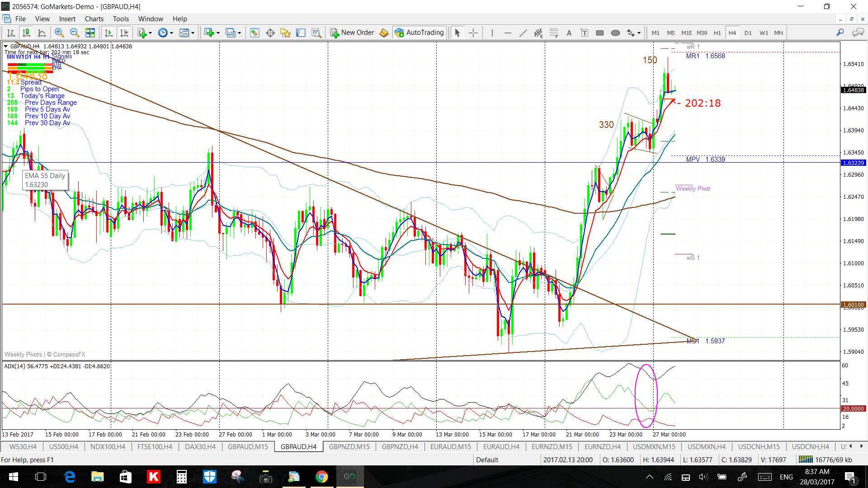Select candlestick chart mode
The height and width of the screenshot is (488, 868).
tap(26, 33)
